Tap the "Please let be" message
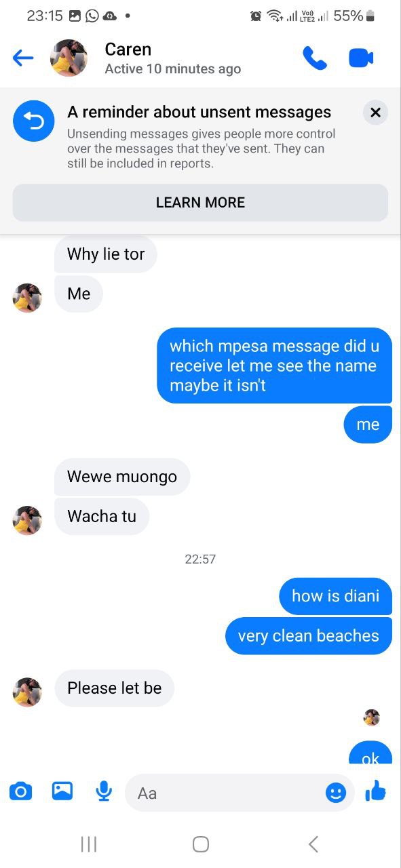Viewport: 401px width, 868px height. (114, 688)
